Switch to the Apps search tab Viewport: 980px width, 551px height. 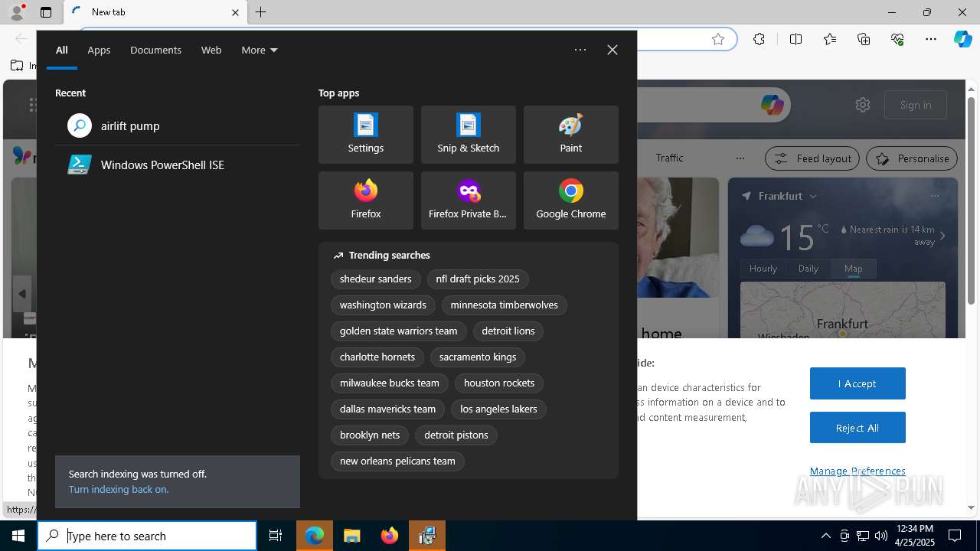99,50
